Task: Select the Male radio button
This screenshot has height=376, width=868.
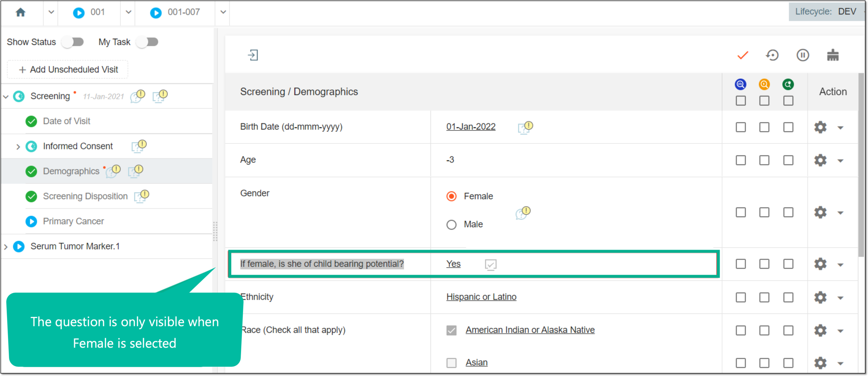Action: pyautogui.click(x=451, y=225)
